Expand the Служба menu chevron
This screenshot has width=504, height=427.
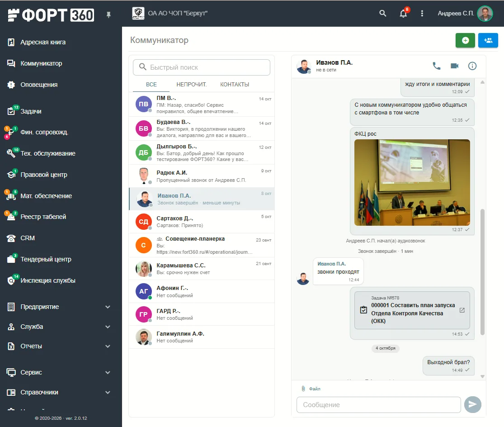click(108, 327)
